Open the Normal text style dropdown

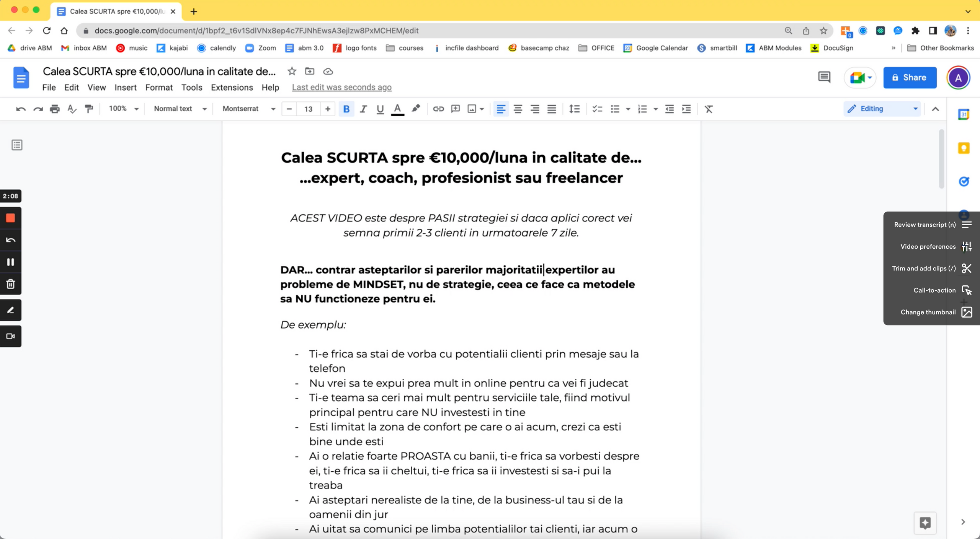180,109
